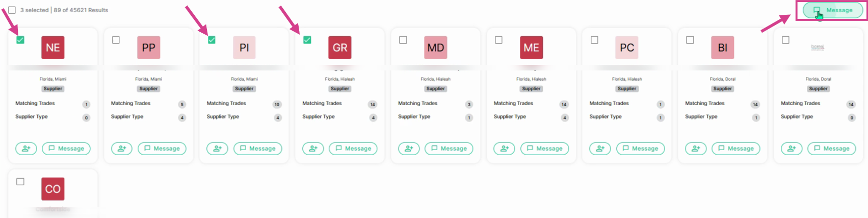Click the ME supplier avatar
This screenshot has width=868, height=218.
point(531,47)
